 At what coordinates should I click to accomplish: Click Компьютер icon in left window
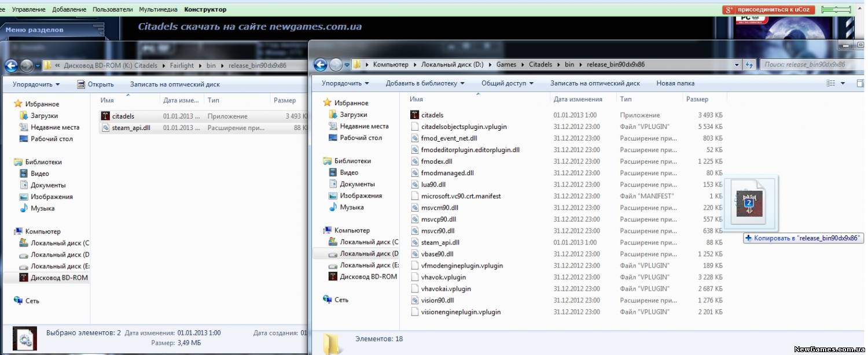(18, 231)
